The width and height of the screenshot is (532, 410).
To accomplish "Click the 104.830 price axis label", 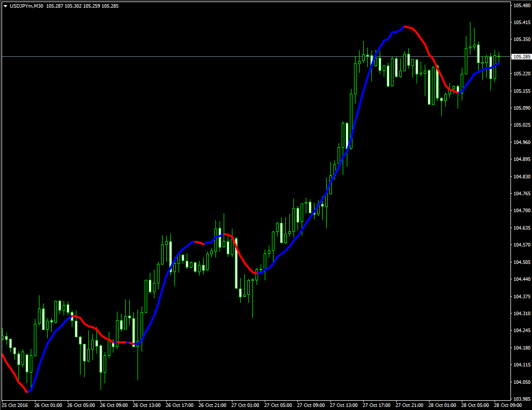I will point(522,176).
